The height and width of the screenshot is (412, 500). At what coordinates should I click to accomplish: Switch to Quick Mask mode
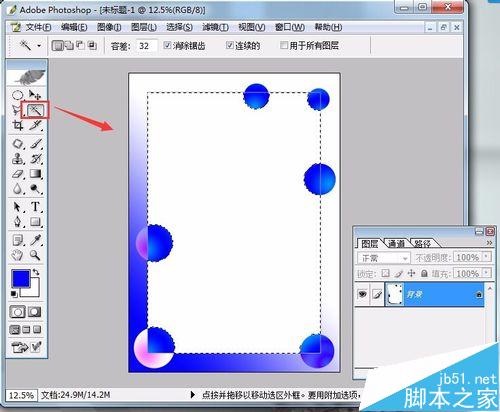34,312
